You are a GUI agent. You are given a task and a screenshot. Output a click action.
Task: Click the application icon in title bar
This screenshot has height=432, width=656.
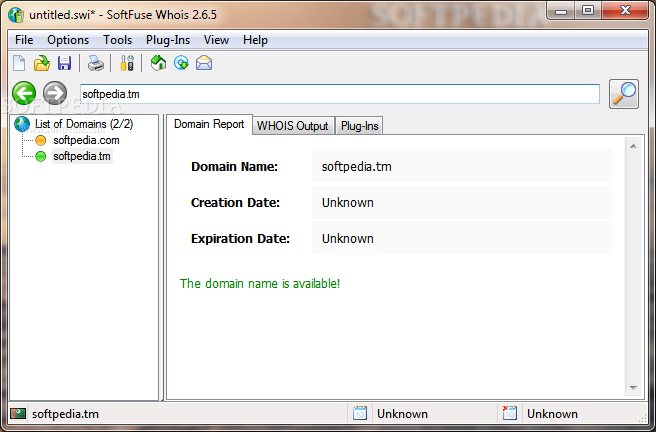(x=16, y=15)
